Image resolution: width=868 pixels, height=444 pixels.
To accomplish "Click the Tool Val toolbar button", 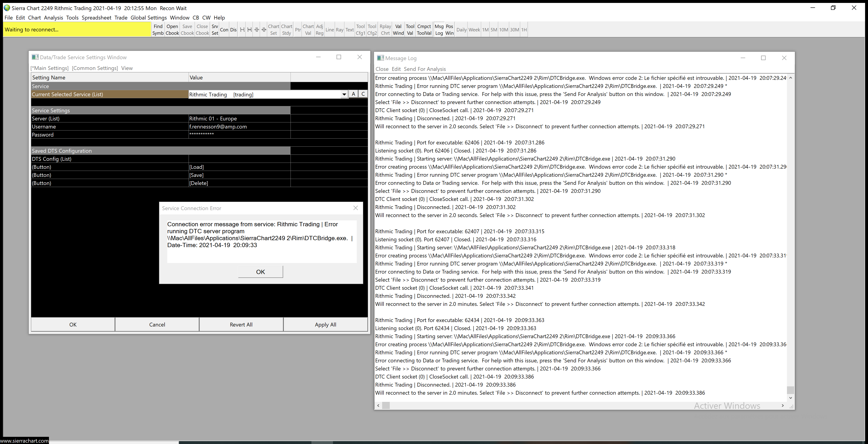I will (x=410, y=30).
